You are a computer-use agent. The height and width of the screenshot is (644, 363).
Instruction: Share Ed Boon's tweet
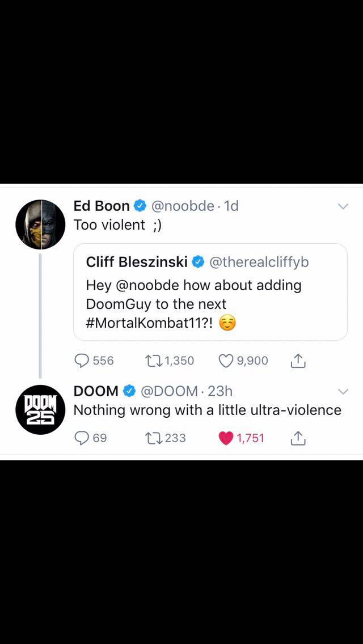(x=298, y=361)
